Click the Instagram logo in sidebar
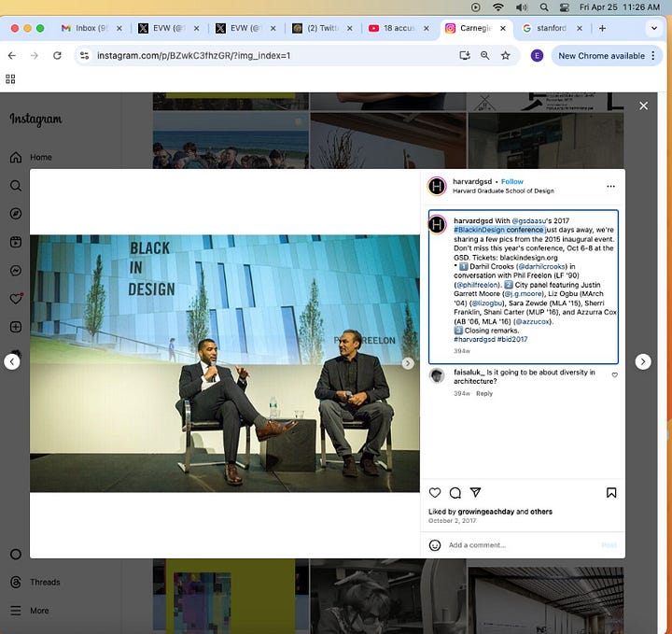672x634 pixels. tap(36, 120)
